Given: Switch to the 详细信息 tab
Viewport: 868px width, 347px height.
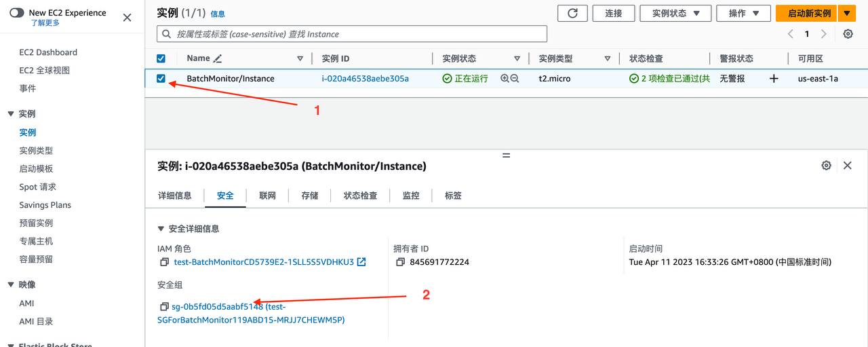Looking at the screenshot, I should point(175,196).
